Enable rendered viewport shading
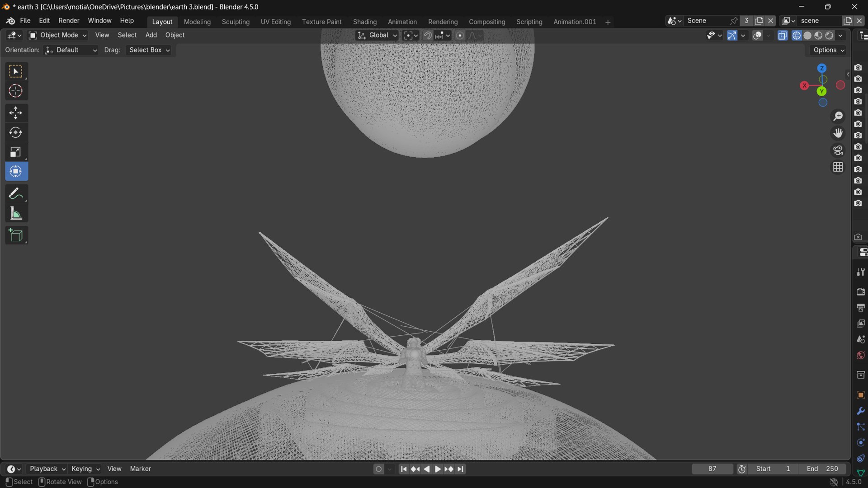Image resolution: width=868 pixels, height=488 pixels. (829, 35)
